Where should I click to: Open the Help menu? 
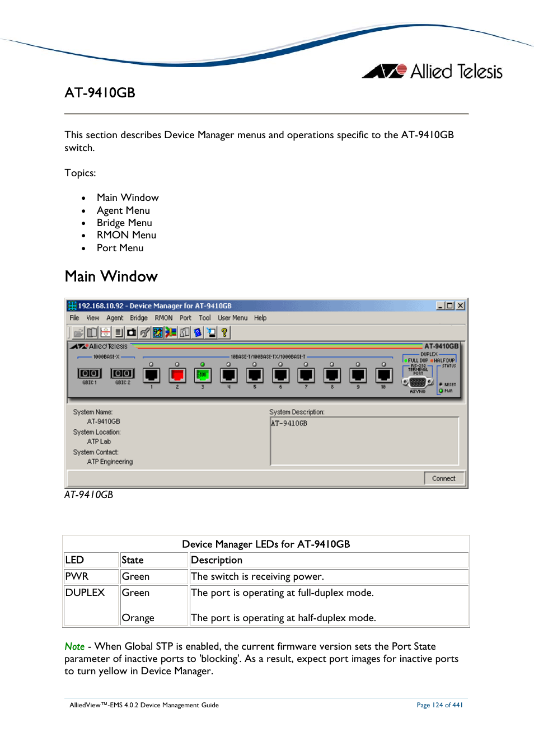pos(260,318)
